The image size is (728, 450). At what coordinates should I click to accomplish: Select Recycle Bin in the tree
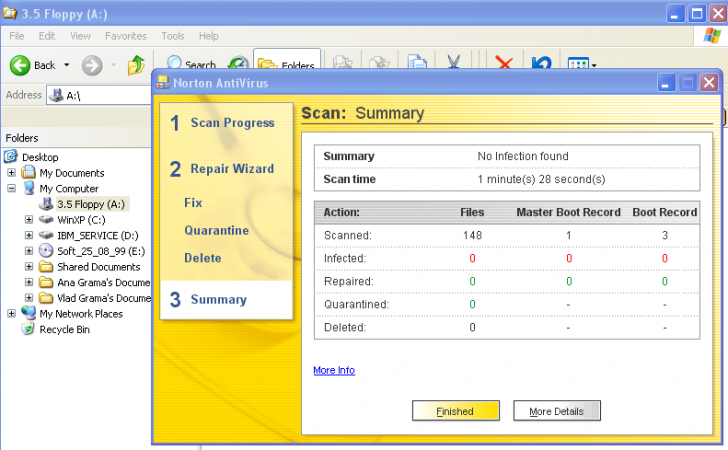65,329
